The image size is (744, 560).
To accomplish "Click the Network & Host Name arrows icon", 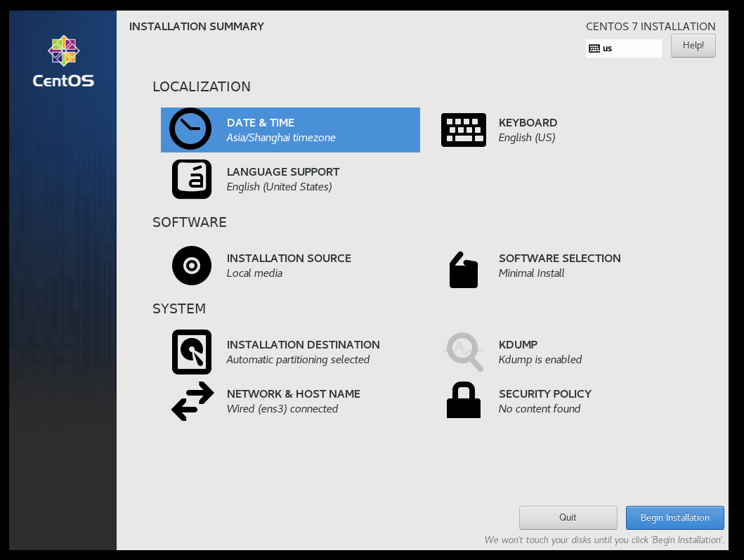I will [x=192, y=401].
